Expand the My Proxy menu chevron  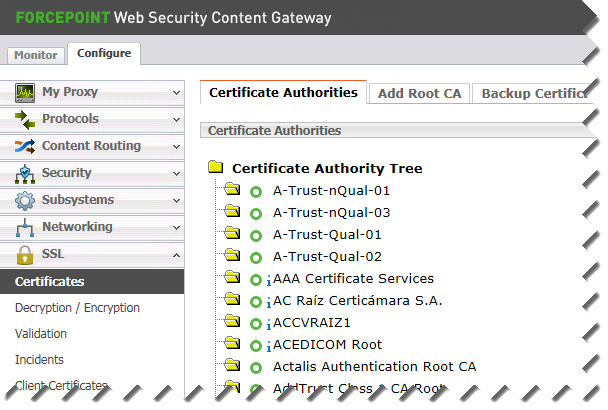[x=176, y=93]
